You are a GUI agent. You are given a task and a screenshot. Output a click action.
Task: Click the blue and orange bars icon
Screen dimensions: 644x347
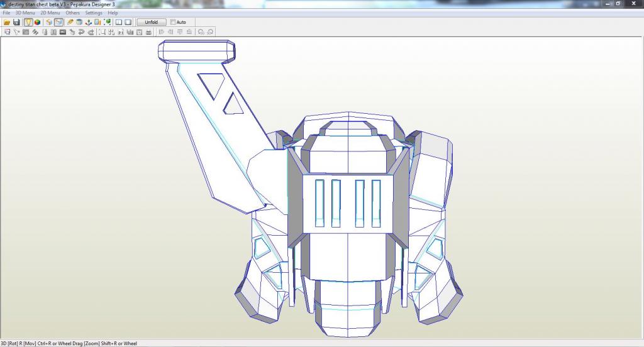pyautogui.click(x=97, y=22)
